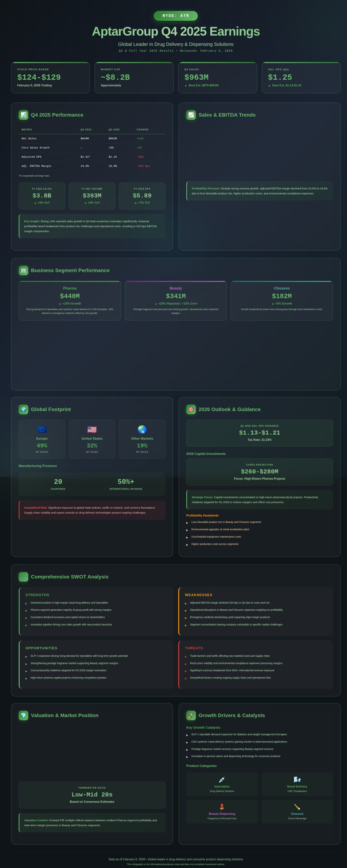Click the 2026 Outlook target icon
Screen dimensions: 347x868
191,409
